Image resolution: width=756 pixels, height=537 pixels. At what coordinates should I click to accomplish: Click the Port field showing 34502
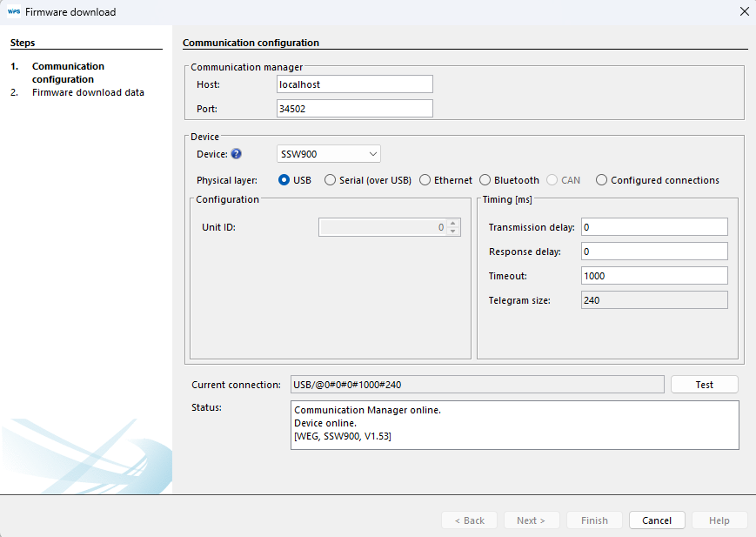pos(354,109)
